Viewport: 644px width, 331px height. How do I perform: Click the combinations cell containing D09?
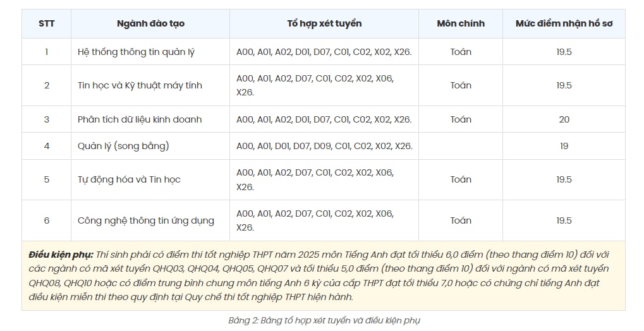pos(324,146)
